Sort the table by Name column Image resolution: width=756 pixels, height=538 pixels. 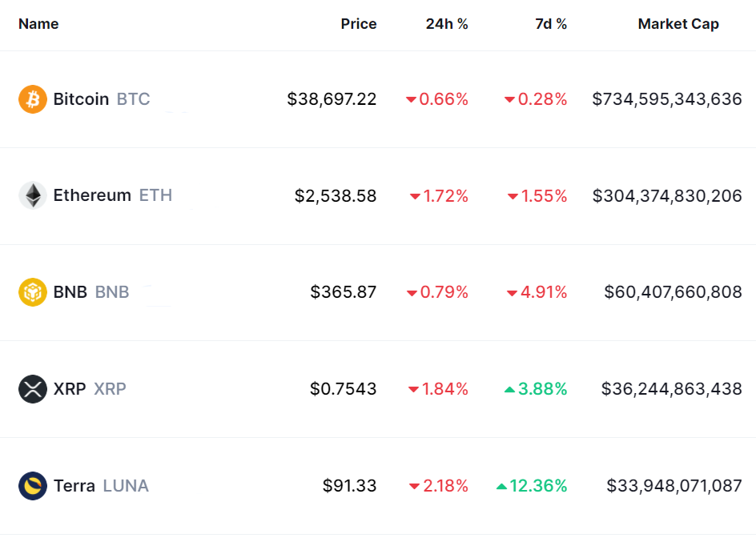[38, 24]
